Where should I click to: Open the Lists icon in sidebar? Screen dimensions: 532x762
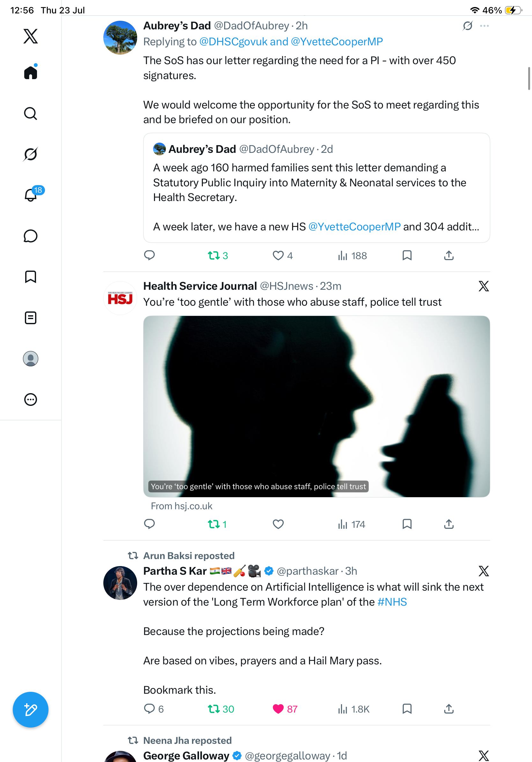point(31,317)
